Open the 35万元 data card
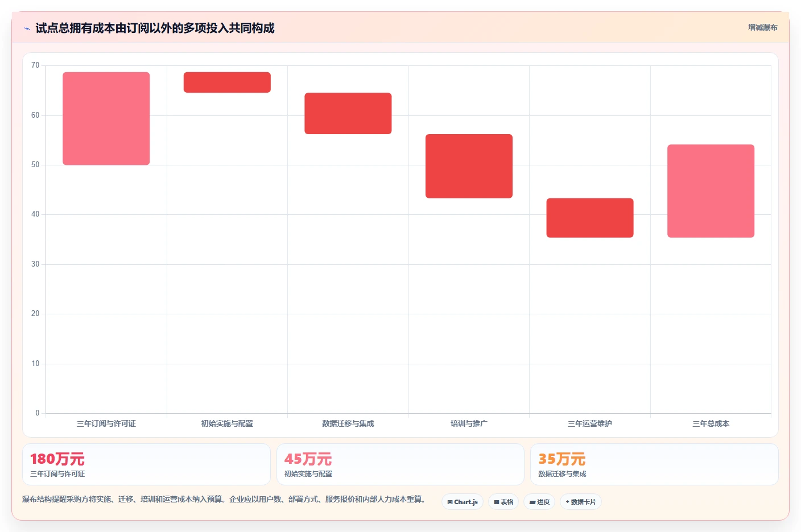The image size is (801, 532). point(654,464)
